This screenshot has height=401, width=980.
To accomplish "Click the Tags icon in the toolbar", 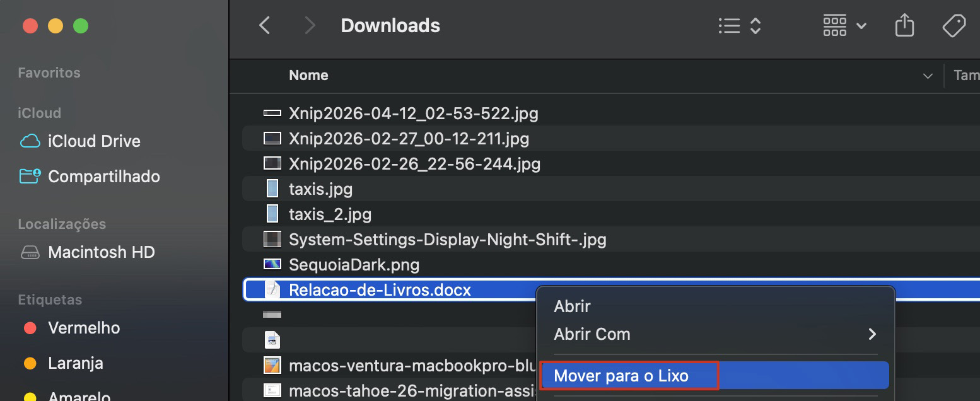I will click(954, 25).
